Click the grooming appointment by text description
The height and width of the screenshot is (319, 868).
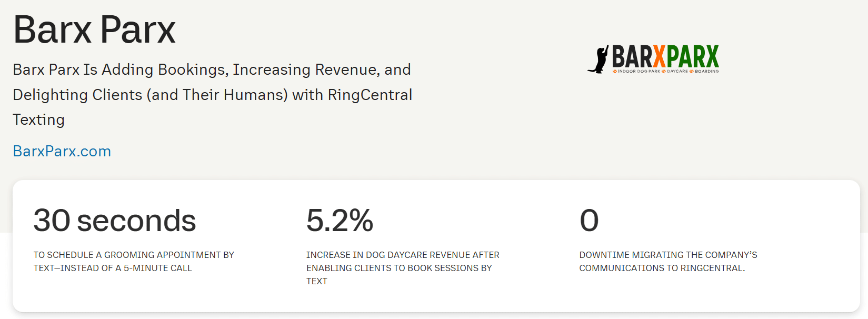[134, 261]
